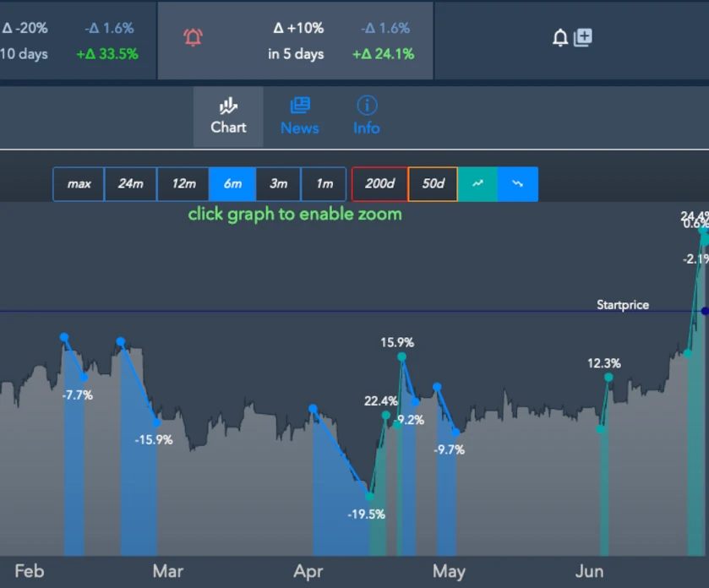Switch chart range to 3m
This screenshot has width=709, height=588.
click(x=278, y=183)
